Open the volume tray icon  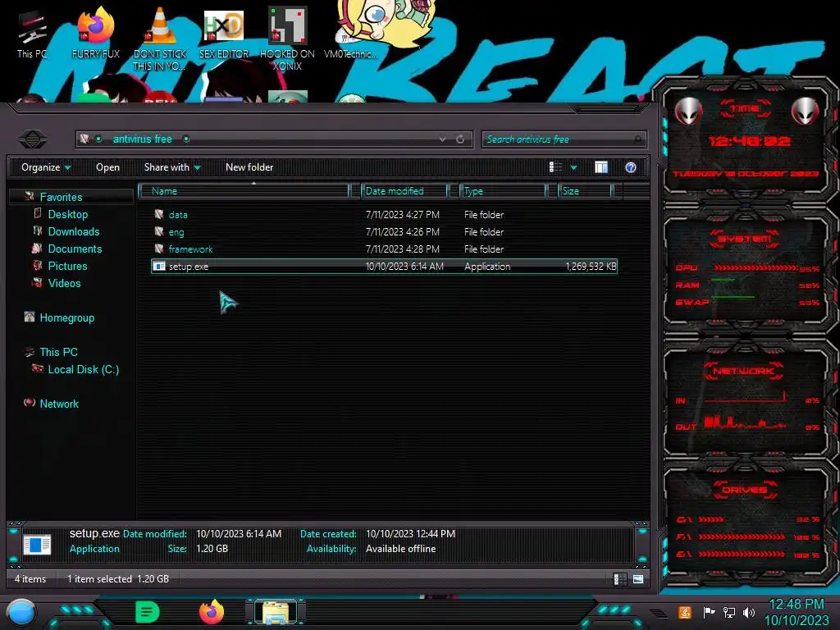(x=749, y=612)
